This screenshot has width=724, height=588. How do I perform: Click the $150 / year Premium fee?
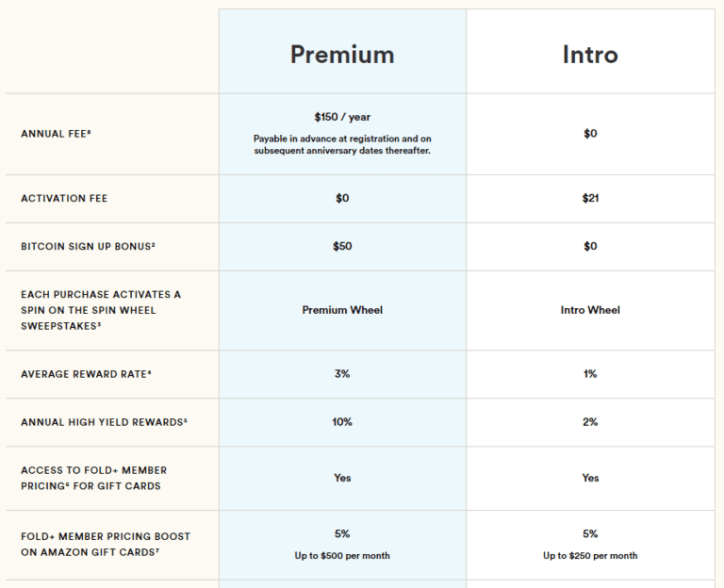[x=342, y=117]
